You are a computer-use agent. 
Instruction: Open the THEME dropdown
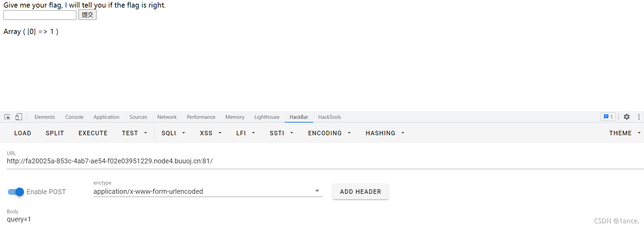pos(624,133)
